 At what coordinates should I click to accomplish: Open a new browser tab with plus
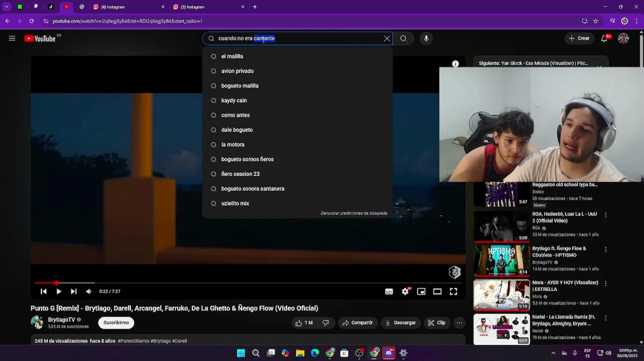(x=255, y=7)
